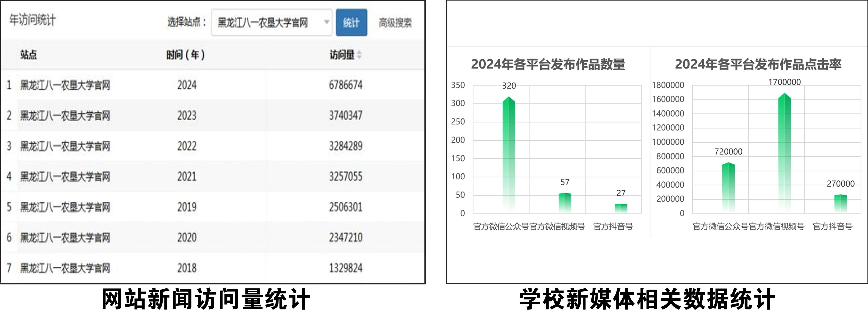Click the 官方抖音号 label in the click-rate chart
Viewport: 868px width, 321px height.
833,227
